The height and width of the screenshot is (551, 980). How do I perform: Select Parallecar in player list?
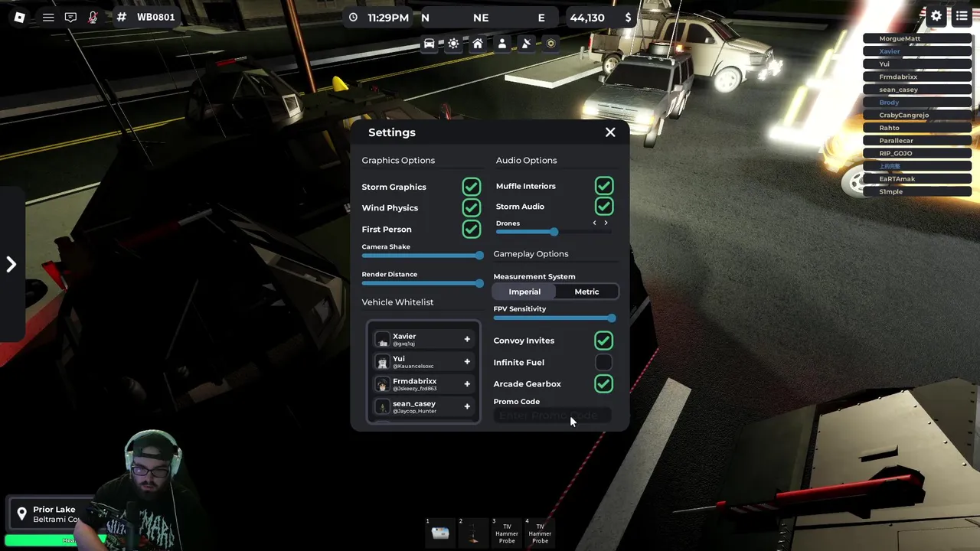(917, 140)
